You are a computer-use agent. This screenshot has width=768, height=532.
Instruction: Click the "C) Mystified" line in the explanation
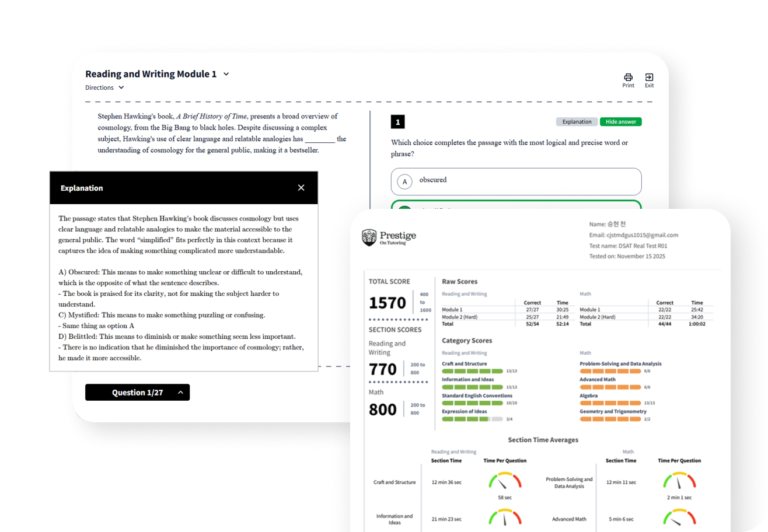coord(162,315)
